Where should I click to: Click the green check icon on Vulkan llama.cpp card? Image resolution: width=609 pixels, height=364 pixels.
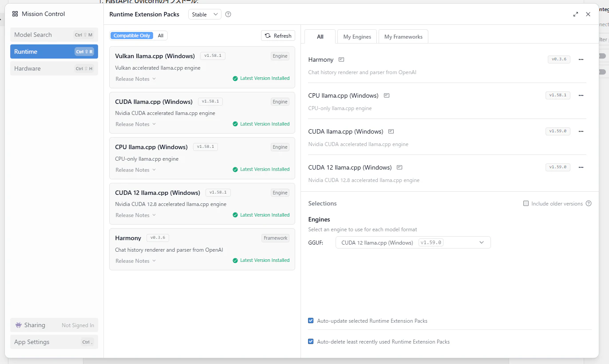tap(235, 79)
